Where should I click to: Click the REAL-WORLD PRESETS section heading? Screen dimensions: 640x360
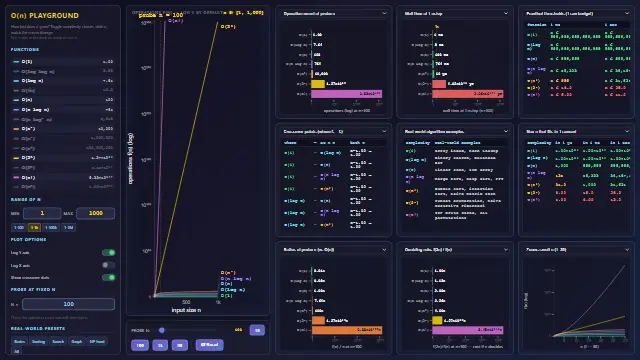coord(38,329)
